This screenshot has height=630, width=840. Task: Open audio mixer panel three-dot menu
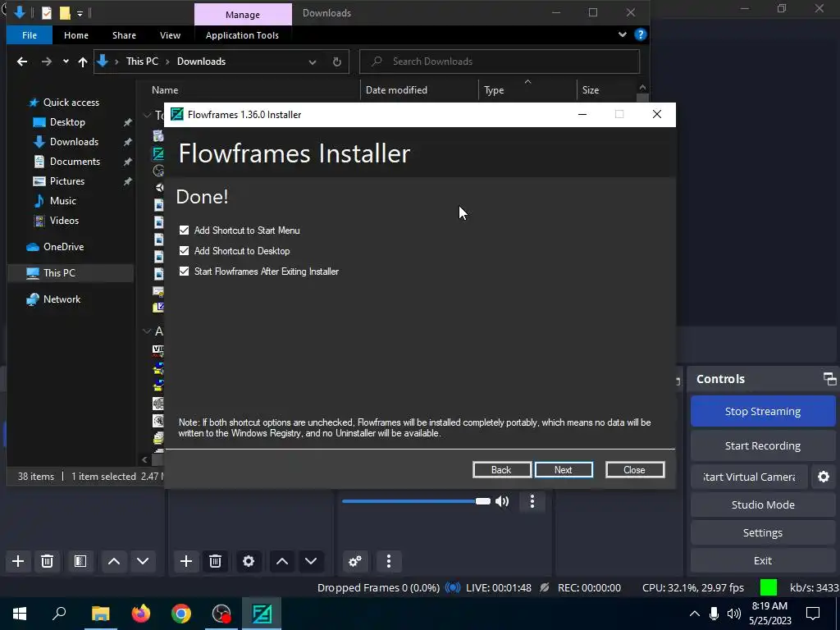[389, 561]
